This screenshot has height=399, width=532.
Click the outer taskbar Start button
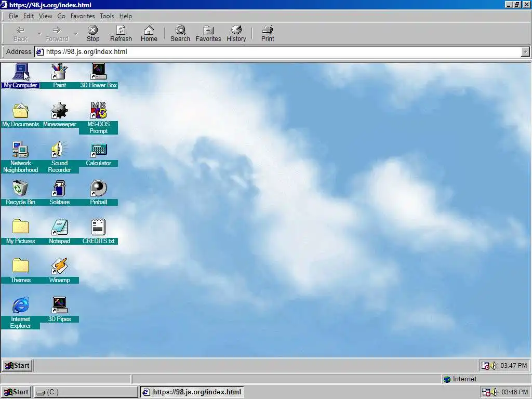tap(16, 392)
